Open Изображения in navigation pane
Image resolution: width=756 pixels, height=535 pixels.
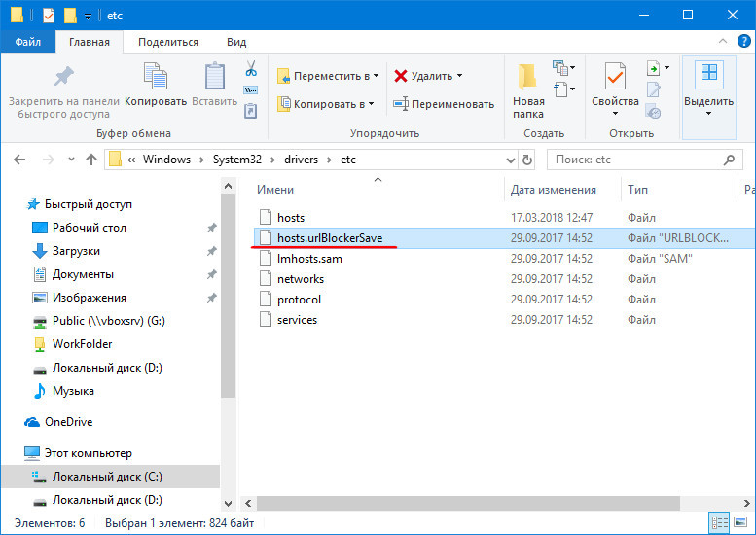(79, 298)
